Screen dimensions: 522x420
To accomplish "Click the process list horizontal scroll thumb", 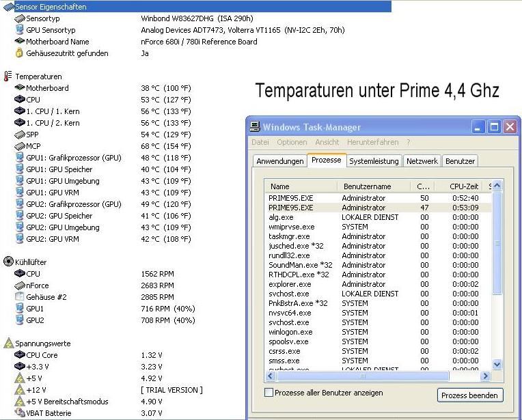I will point(363,376).
